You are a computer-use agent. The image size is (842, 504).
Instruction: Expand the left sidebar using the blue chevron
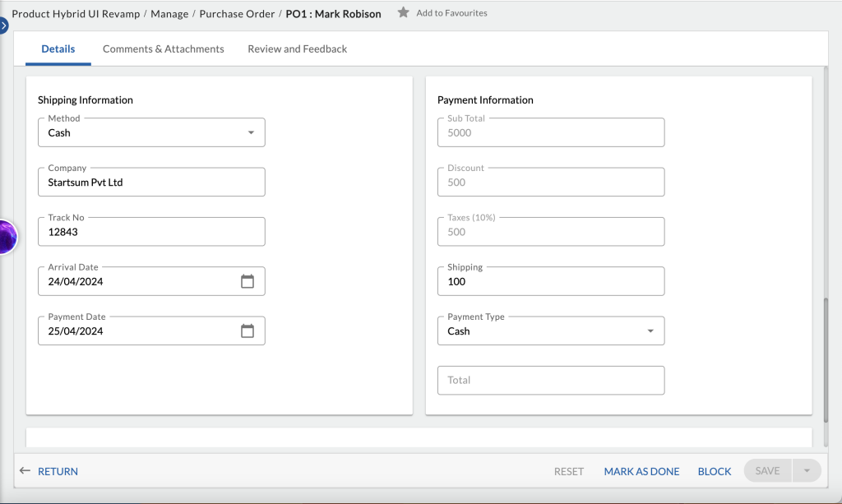point(5,25)
